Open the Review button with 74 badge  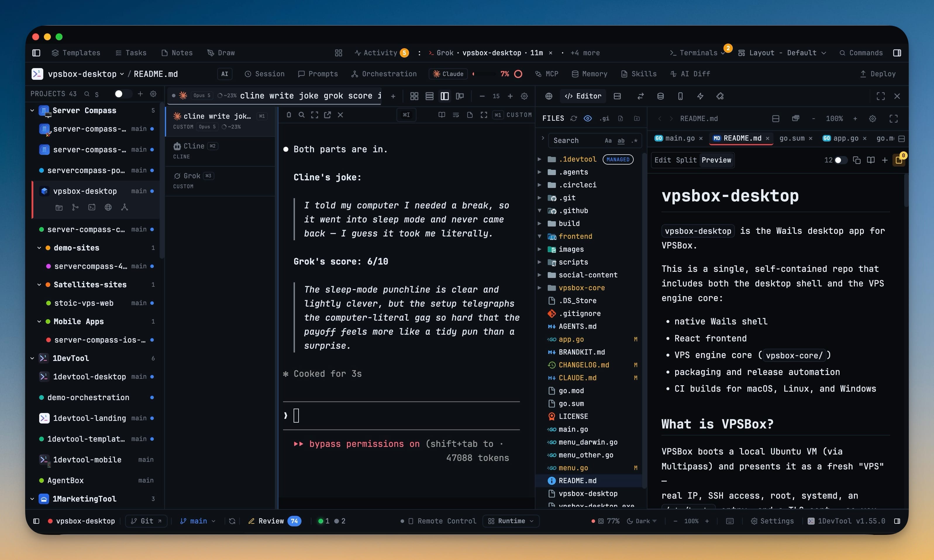tap(275, 521)
